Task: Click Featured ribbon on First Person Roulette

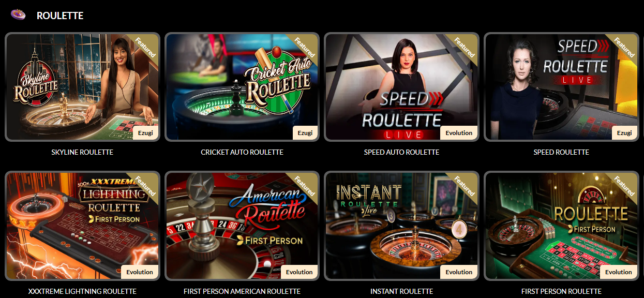Action: 624,185
